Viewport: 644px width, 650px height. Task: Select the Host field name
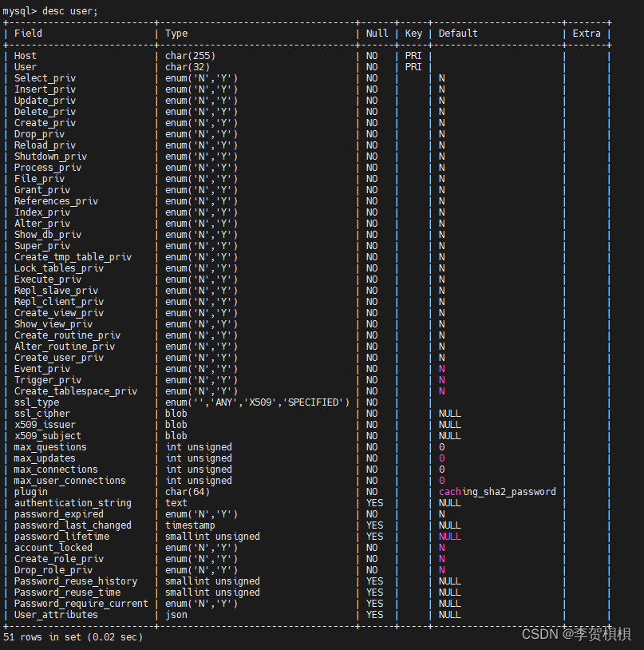point(26,56)
